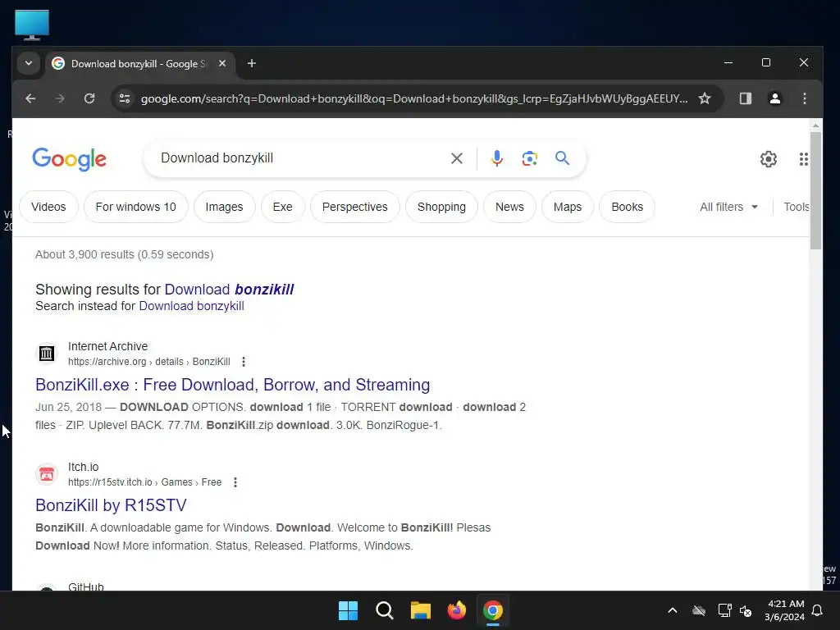The image size is (840, 630).
Task: Select the desktop monitor icon
Action: [32, 25]
